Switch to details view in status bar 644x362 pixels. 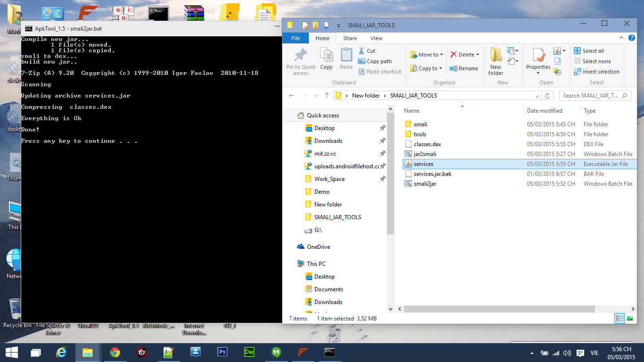click(x=619, y=319)
